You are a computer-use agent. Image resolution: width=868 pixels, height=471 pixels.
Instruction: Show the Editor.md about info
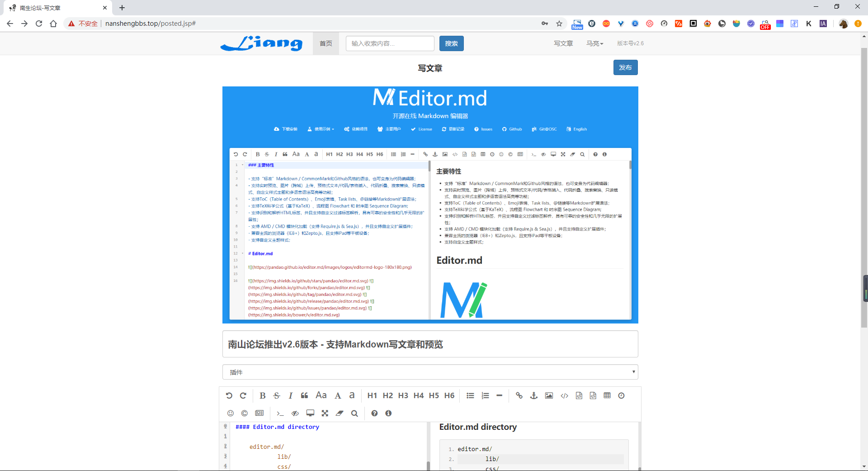[x=388, y=413]
